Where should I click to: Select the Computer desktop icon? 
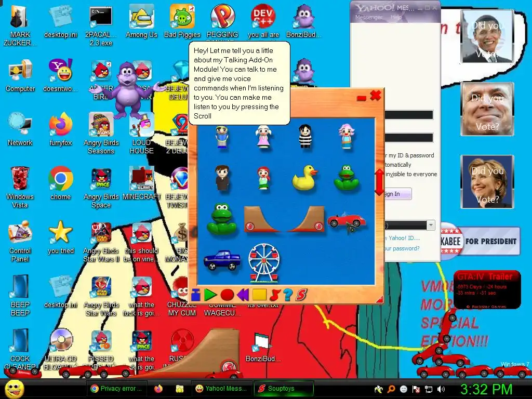pyautogui.click(x=20, y=76)
